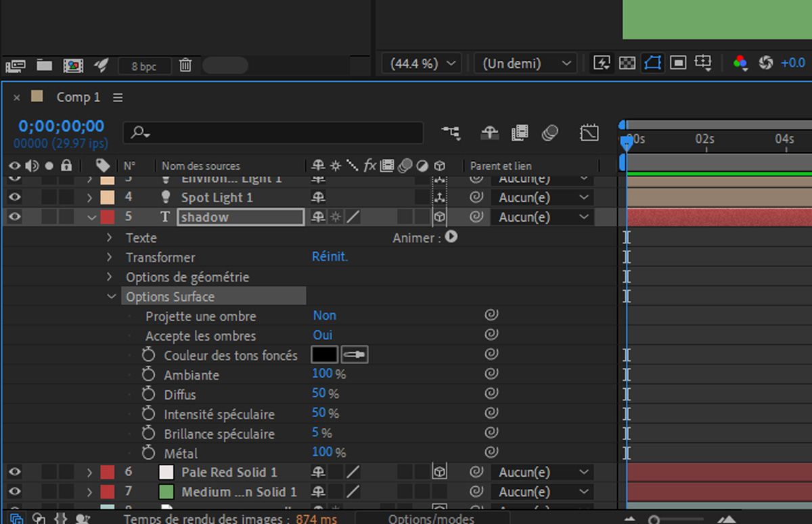Click parent pick whip for Pale Red Solid 1
Viewport: 812px width, 524px height.
476,472
